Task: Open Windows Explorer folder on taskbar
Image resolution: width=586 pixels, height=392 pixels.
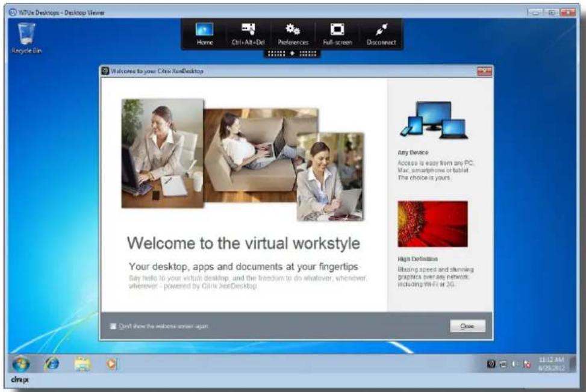Action: pos(82,364)
